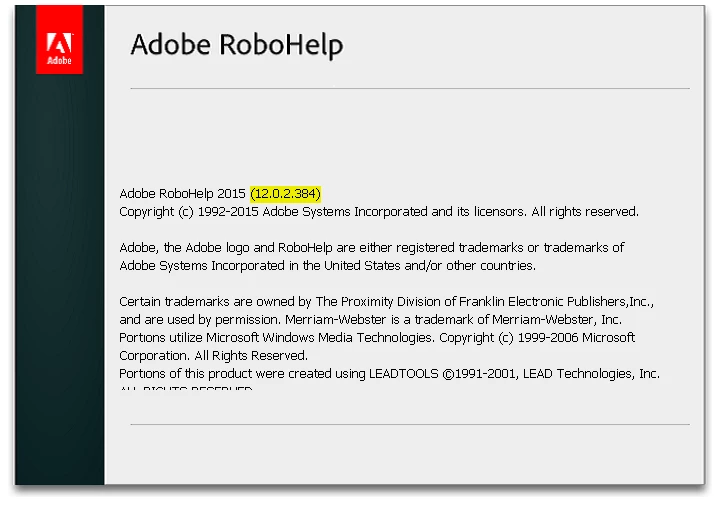Click the line starting 'Adobe, the Adobe logo and RoboHelp'

click(x=371, y=247)
